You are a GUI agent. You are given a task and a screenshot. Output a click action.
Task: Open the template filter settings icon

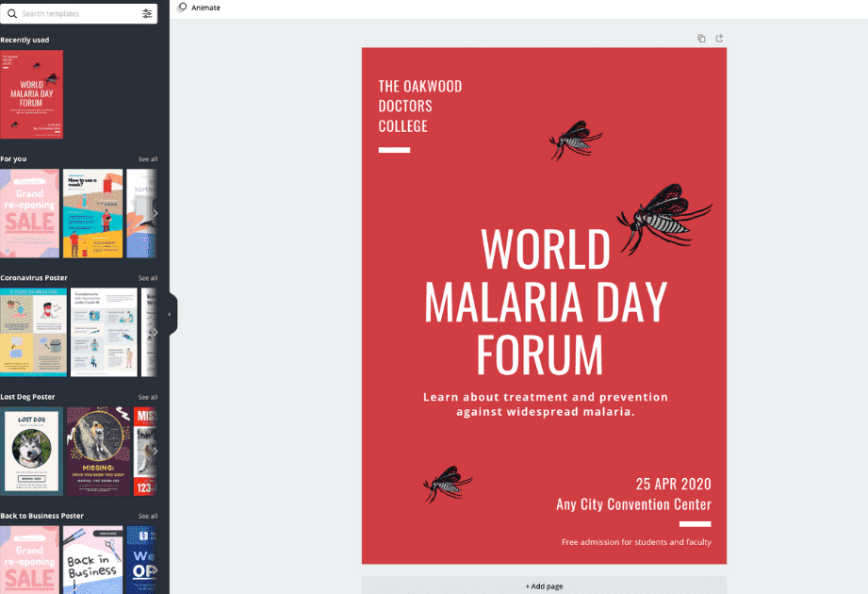[x=147, y=14]
